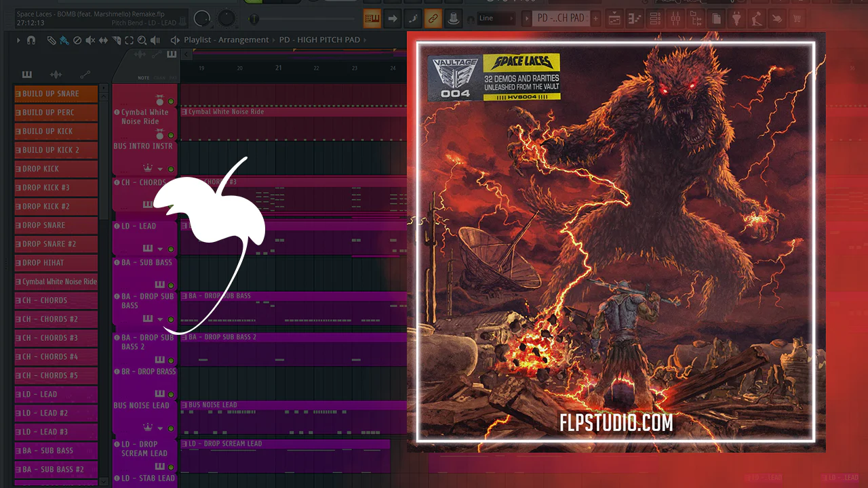This screenshot has width=868, height=488.
Task: Click the horizontal slider handle in top toolbar
Action: [254, 19]
